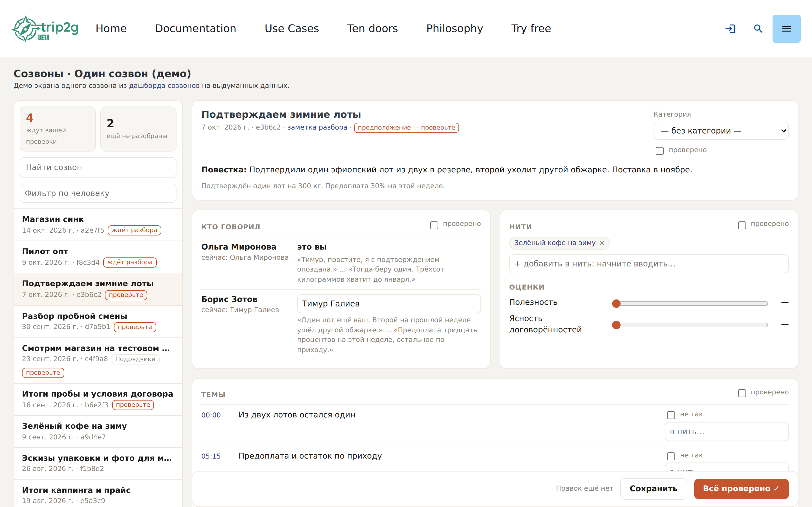
Task: Tick 'проверено' in the Темы section
Action: click(x=742, y=393)
